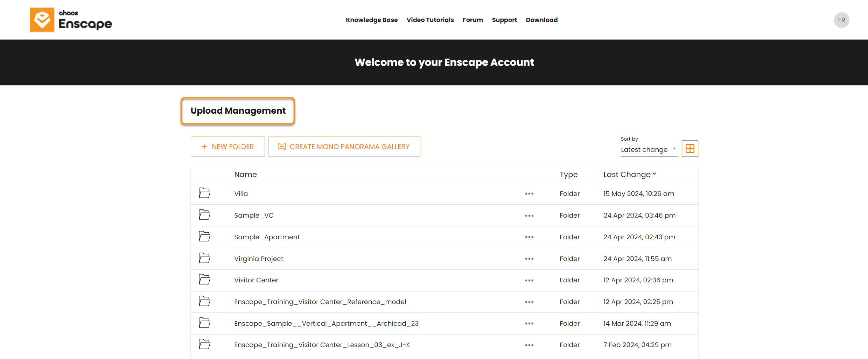
Task: Open three-dot menu for Enscape_Training_Visitor Center_Lesson_03_ex_J-K
Action: 529,345
